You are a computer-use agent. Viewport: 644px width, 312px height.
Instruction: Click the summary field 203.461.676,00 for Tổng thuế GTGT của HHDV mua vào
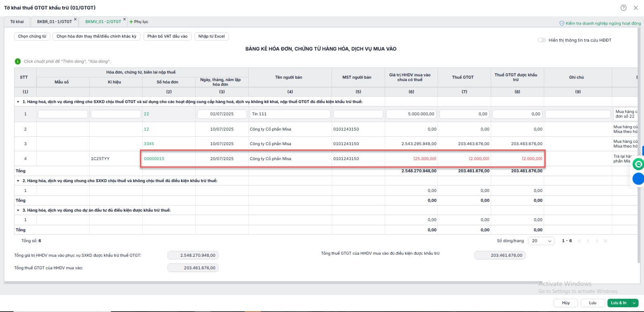click(193, 268)
